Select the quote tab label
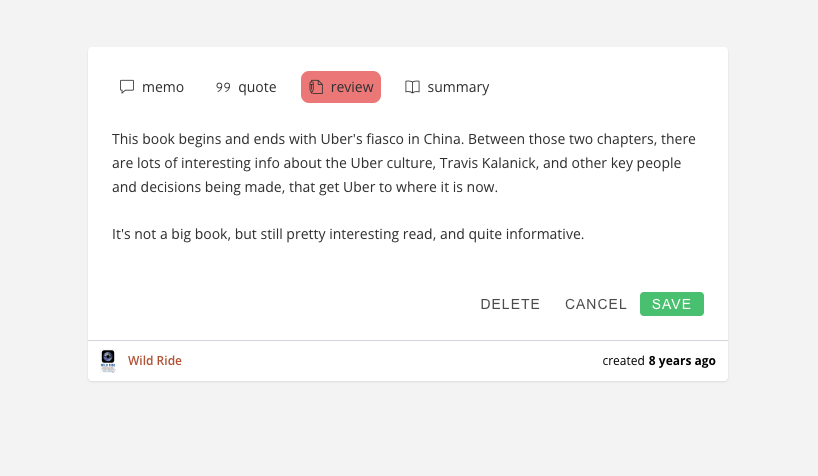 click(257, 87)
